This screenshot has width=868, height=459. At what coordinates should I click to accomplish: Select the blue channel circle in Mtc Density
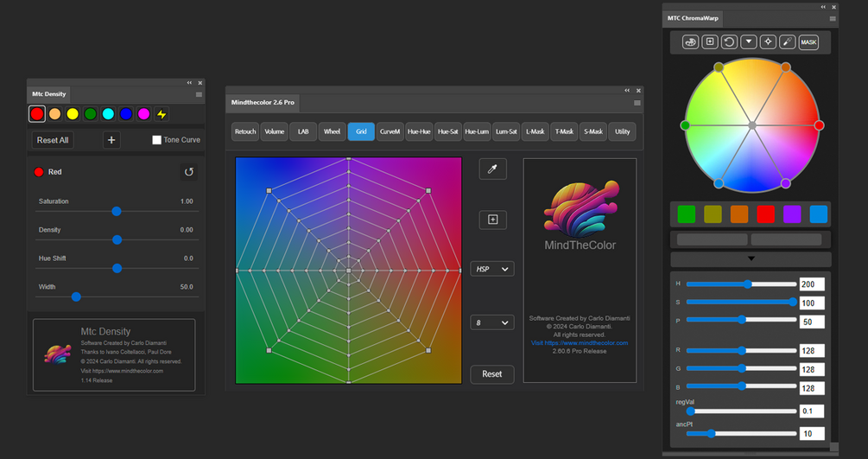coord(125,114)
